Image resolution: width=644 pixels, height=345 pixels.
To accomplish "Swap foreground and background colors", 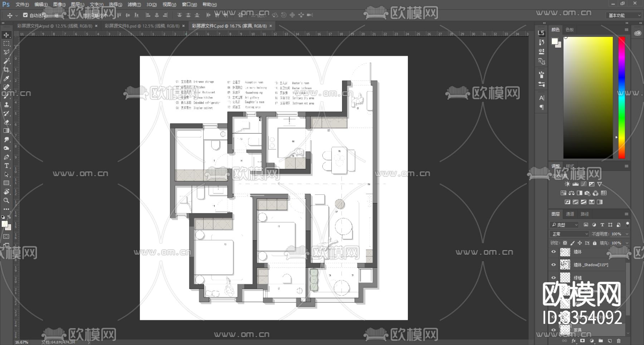I will [x=9, y=217].
